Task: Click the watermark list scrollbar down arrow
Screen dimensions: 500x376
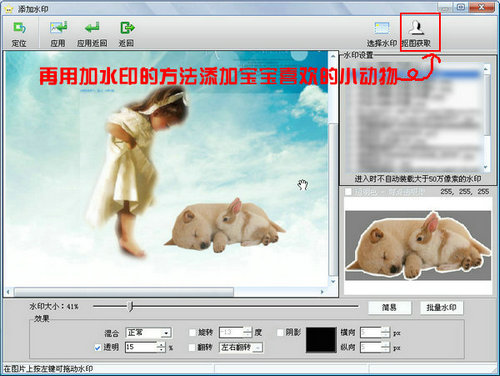Action: [x=486, y=167]
